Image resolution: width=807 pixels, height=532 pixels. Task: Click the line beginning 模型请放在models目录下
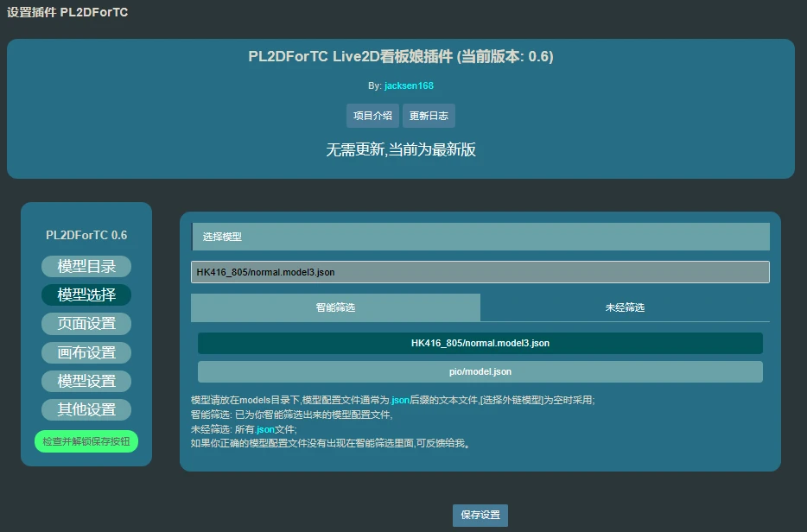(x=392, y=400)
